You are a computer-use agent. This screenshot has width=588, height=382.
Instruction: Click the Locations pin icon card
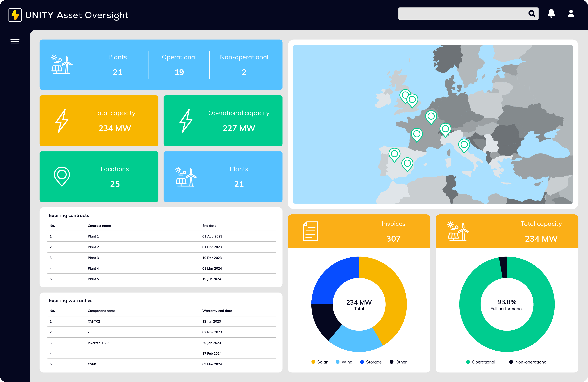[x=62, y=176]
